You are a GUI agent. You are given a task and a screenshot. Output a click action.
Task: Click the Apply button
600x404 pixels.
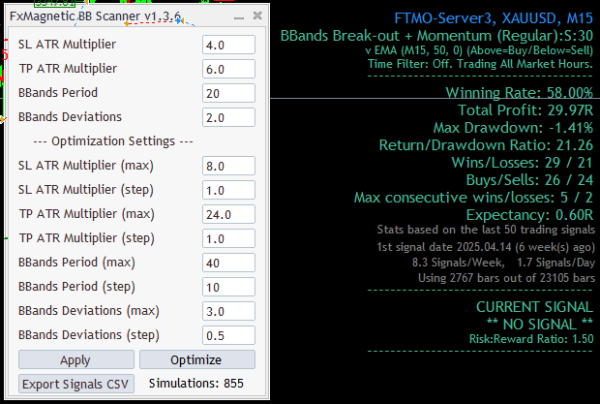coord(75,360)
